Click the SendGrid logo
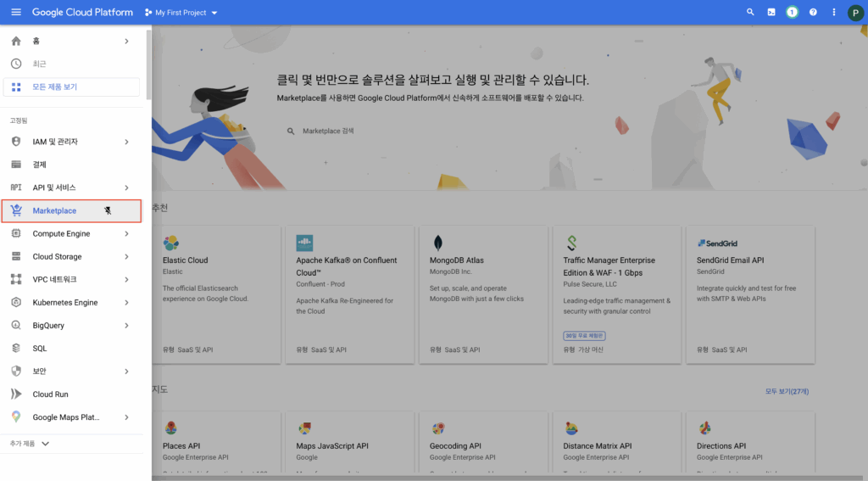This screenshot has width=868, height=481. click(x=717, y=243)
